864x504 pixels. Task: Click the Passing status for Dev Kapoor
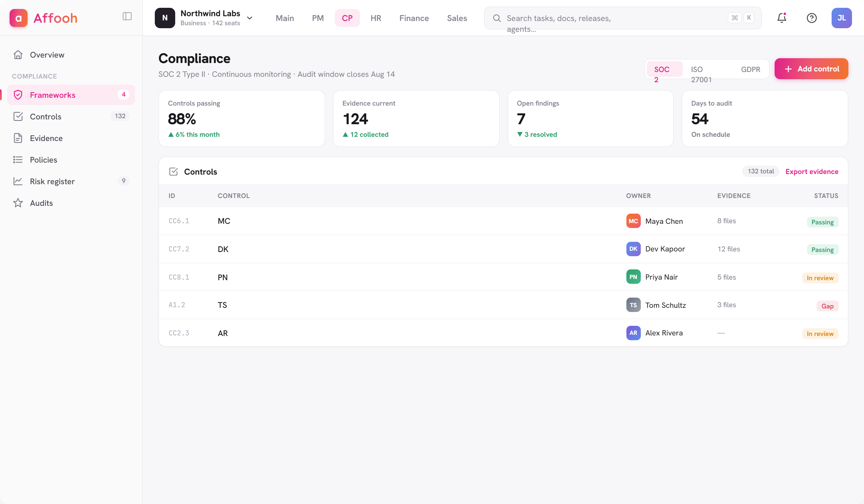(x=822, y=250)
